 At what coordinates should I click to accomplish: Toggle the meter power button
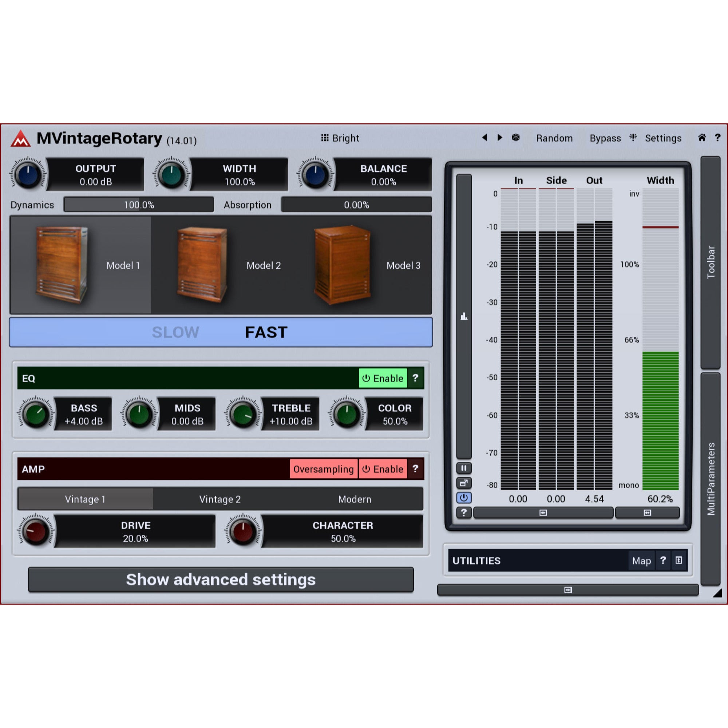464,498
